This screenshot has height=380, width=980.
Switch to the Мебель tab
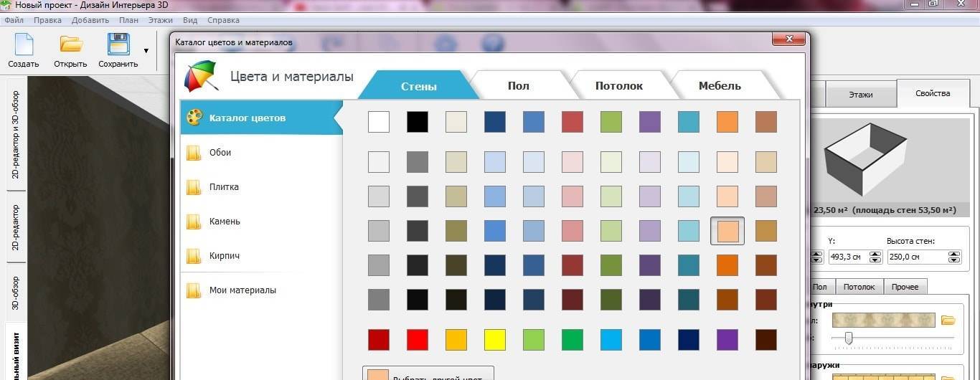tap(720, 86)
